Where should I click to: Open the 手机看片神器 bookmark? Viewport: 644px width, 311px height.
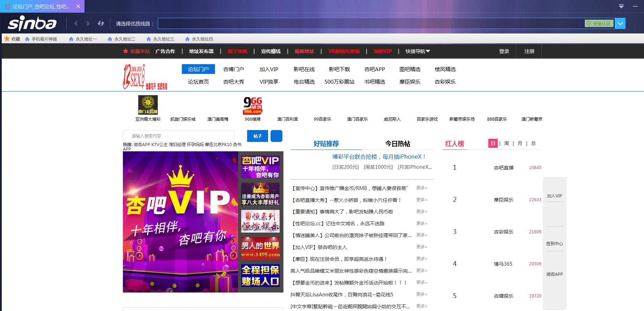(x=41, y=39)
